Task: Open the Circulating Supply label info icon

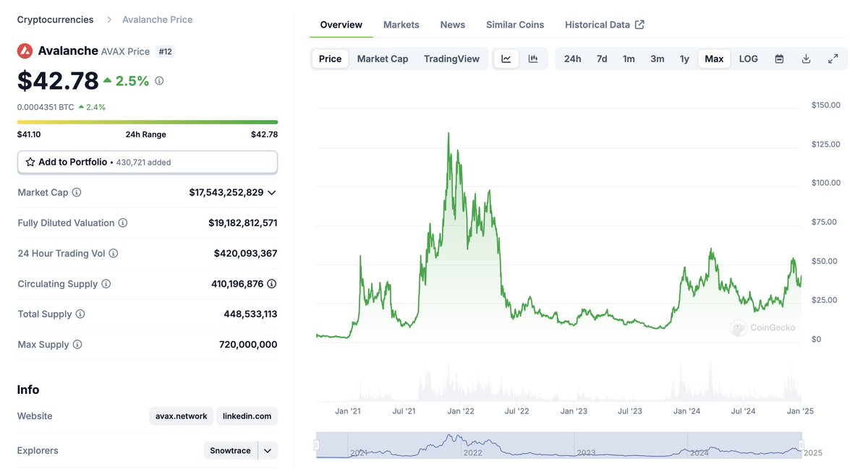Action: (106, 284)
